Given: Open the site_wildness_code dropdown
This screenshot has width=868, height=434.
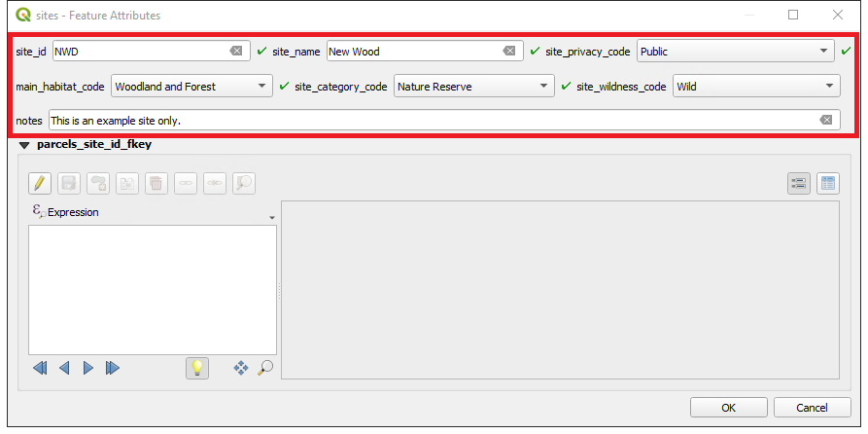Looking at the screenshot, I should 757,87.
